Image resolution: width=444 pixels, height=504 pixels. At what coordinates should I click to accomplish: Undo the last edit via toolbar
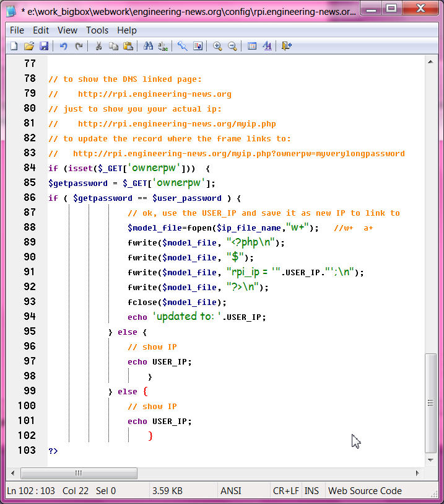(x=63, y=46)
